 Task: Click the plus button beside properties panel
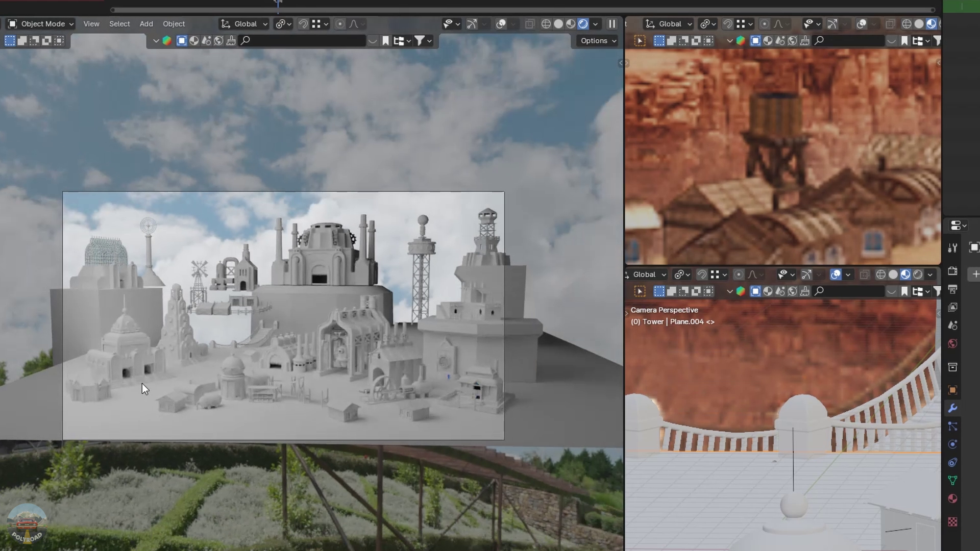click(975, 274)
